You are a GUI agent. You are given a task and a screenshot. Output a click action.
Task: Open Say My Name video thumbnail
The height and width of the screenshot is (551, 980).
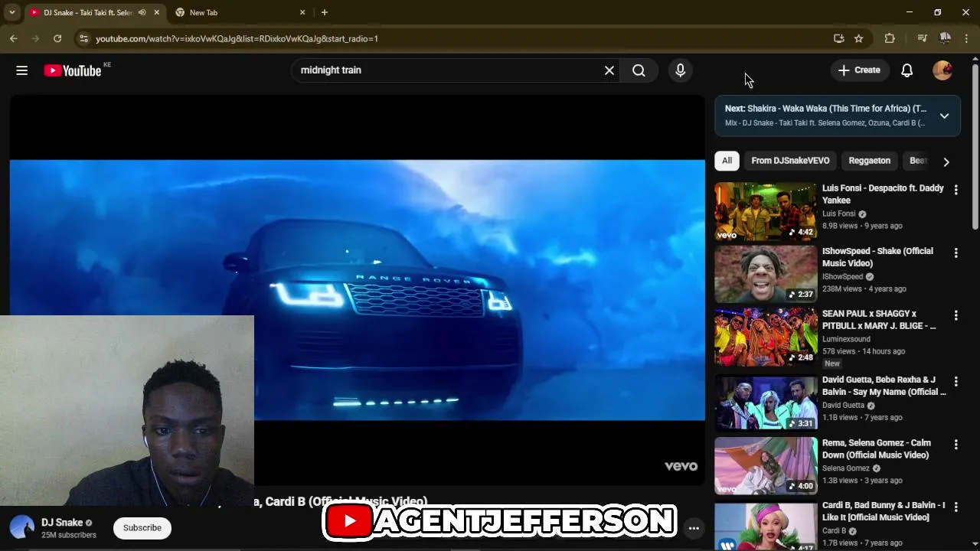pyautogui.click(x=766, y=402)
